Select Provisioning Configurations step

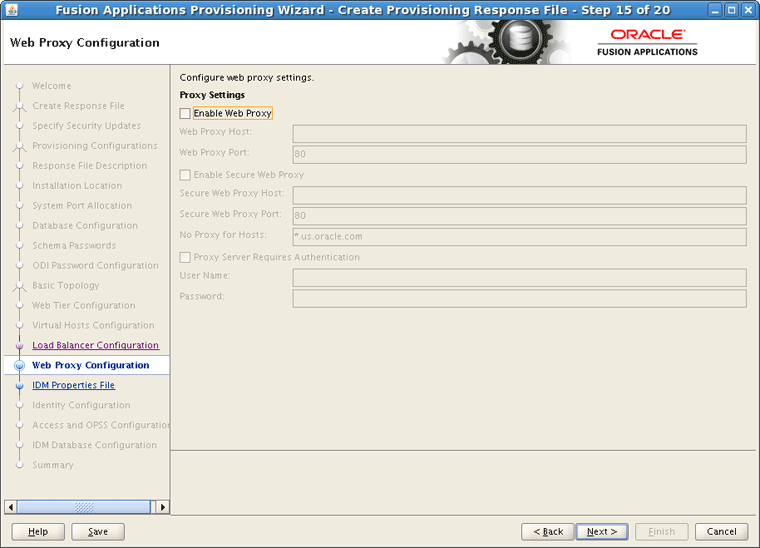[95, 145]
